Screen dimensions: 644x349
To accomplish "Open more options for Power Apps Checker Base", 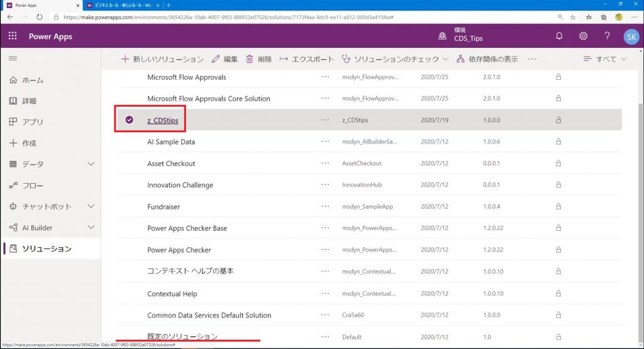I will pyautogui.click(x=325, y=228).
